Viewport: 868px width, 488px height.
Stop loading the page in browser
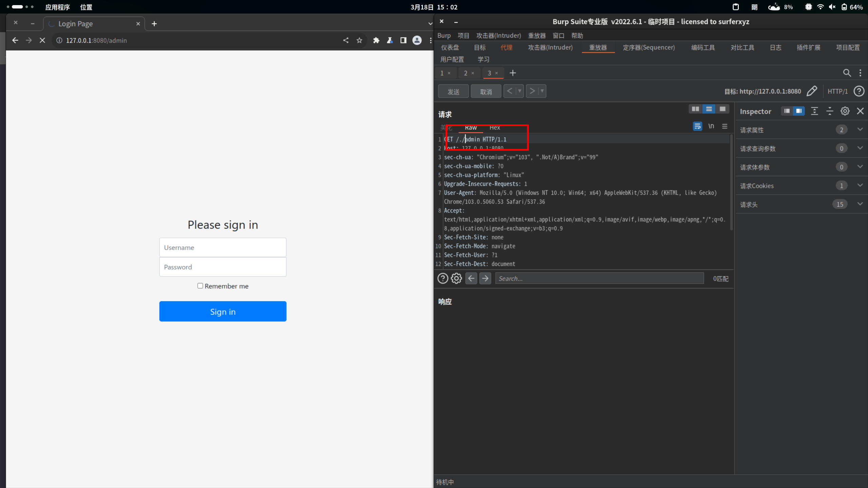[42, 40]
